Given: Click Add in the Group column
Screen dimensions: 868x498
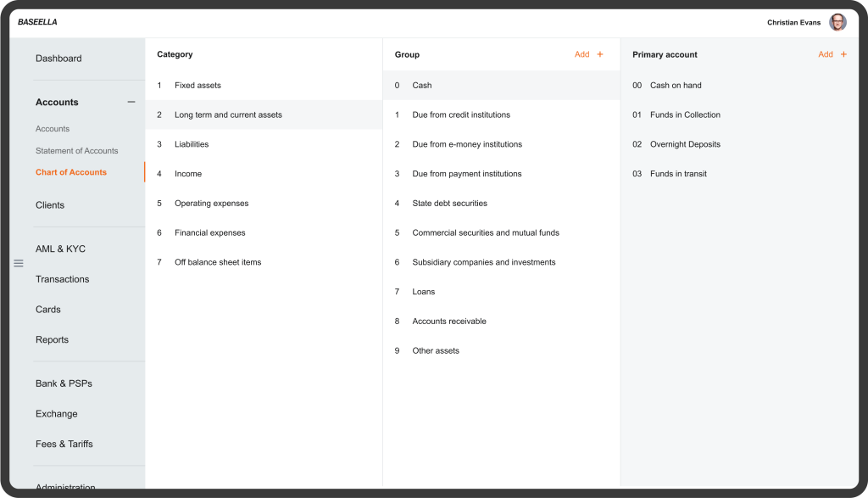Looking at the screenshot, I should 581,54.
